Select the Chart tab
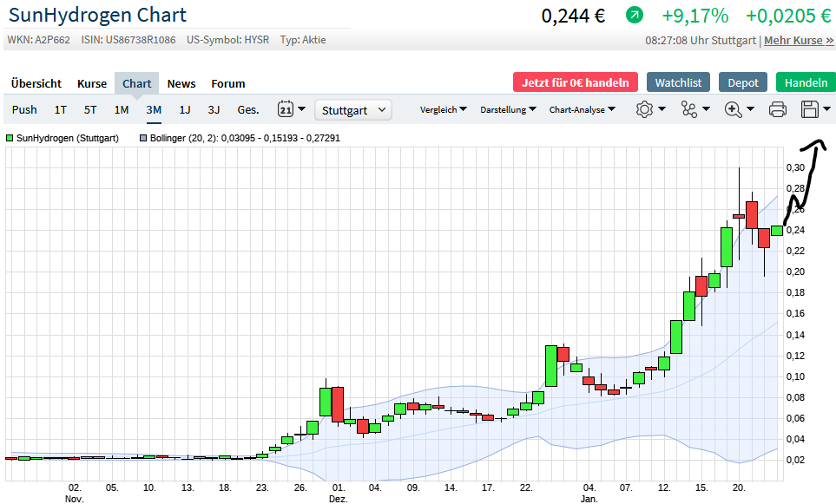 point(137,83)
